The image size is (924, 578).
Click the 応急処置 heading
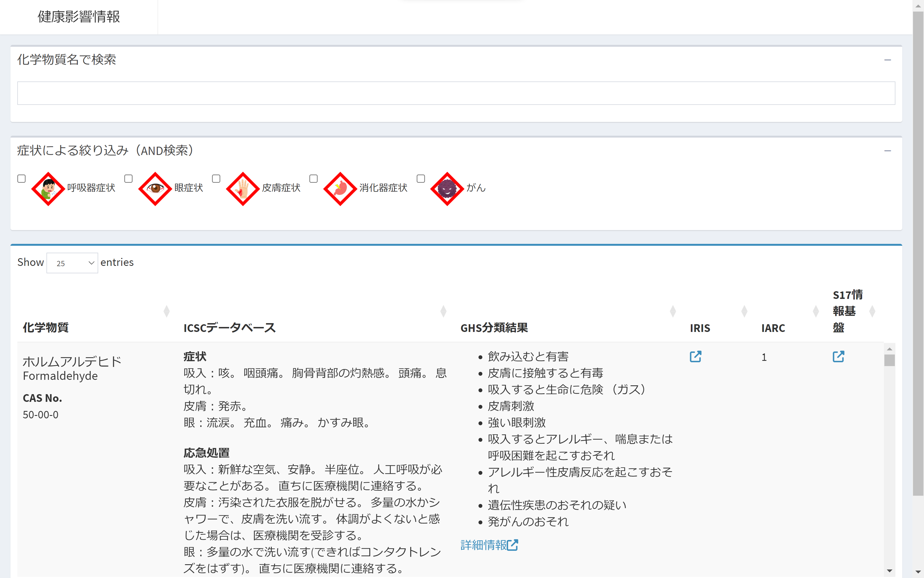tap(207, 453)
